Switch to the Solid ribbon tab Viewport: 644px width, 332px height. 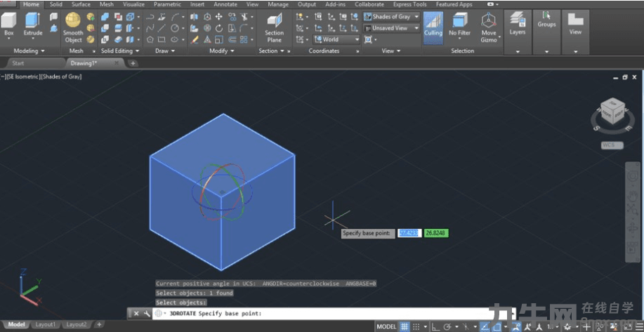[56, 4]
